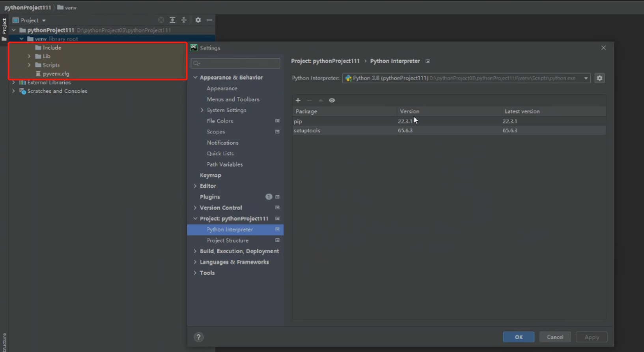644x352 pixels.
Task: Expand the Scripts folder
Action: pos(29,65)
